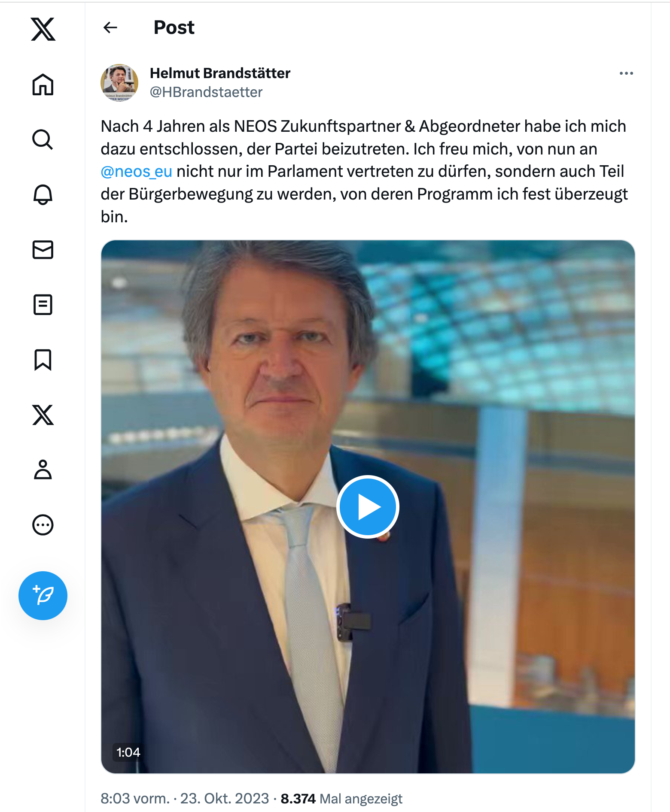Open the Helmut Brandstätter display name link

220,73
